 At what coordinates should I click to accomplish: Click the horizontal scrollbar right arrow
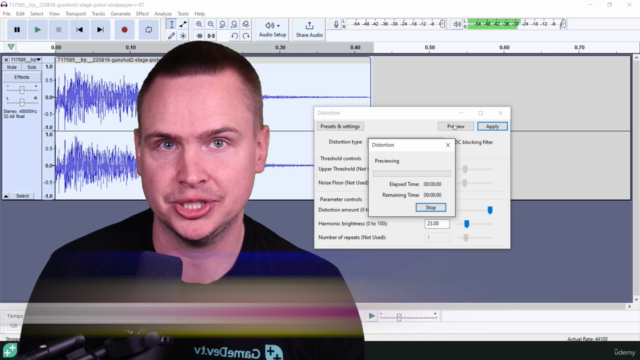(x=629, y=306)
